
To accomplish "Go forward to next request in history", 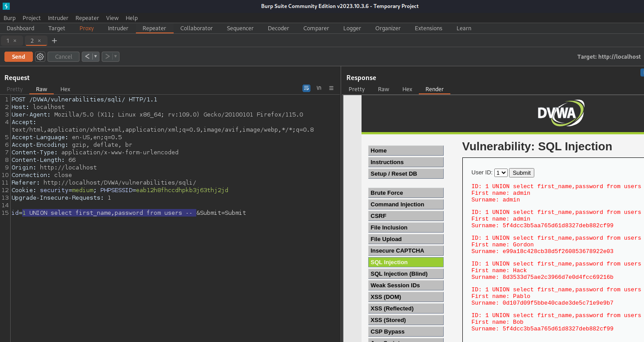I will pyautogui.click(x=107, y=56).
